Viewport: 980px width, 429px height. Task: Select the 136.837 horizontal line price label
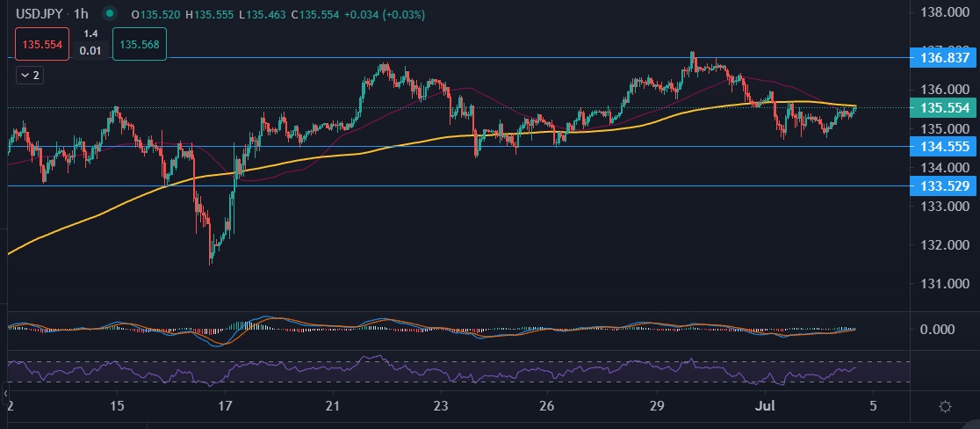tap(944, 57)
